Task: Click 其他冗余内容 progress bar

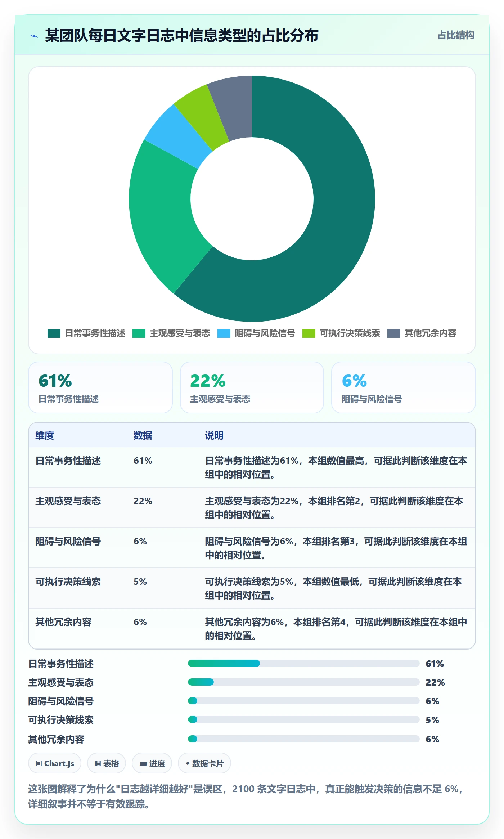Action: 303,739
